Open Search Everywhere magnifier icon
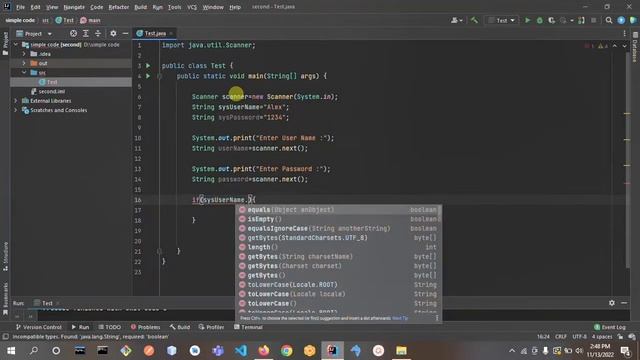Screen dimensions: 640x360 coord(609,20)
